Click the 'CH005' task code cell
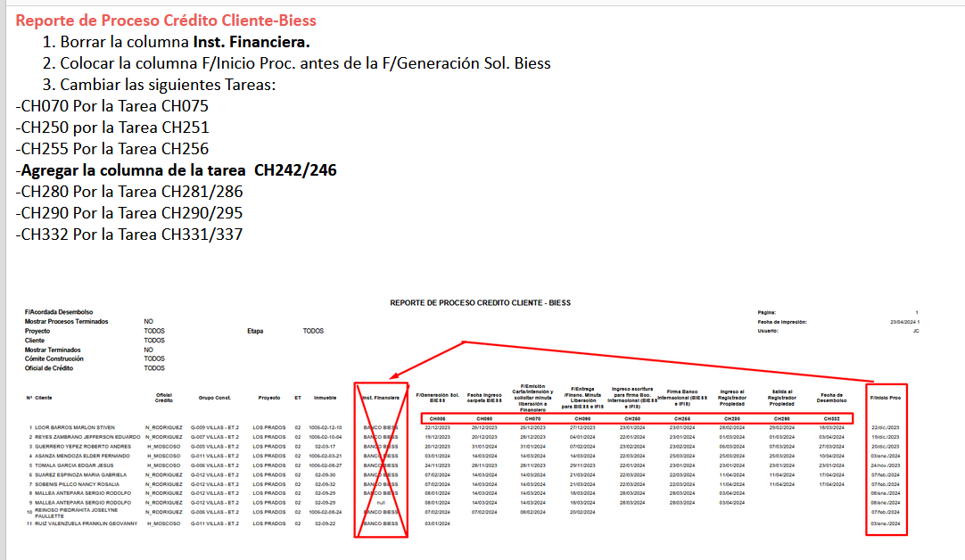Screen dimensions: 965x560 coord(438,418)
